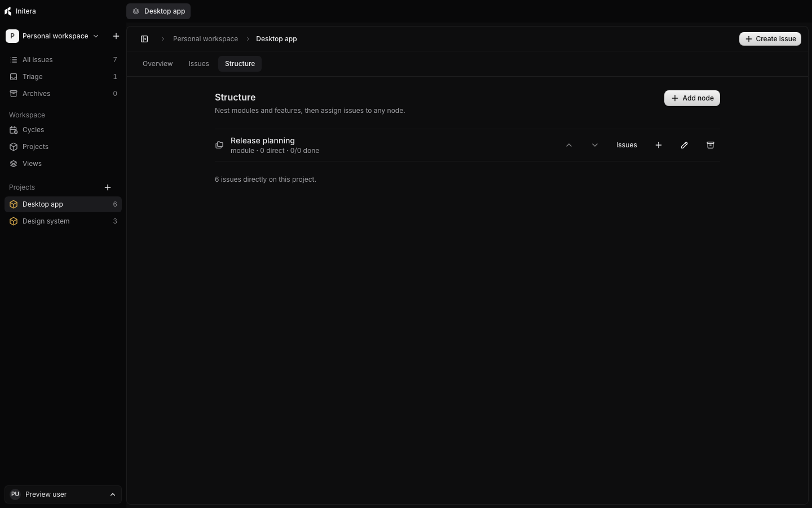Screen dimensions: 812x508
Task: Select Desktop app project in sidebar
Action: click(x=63, y=204)
